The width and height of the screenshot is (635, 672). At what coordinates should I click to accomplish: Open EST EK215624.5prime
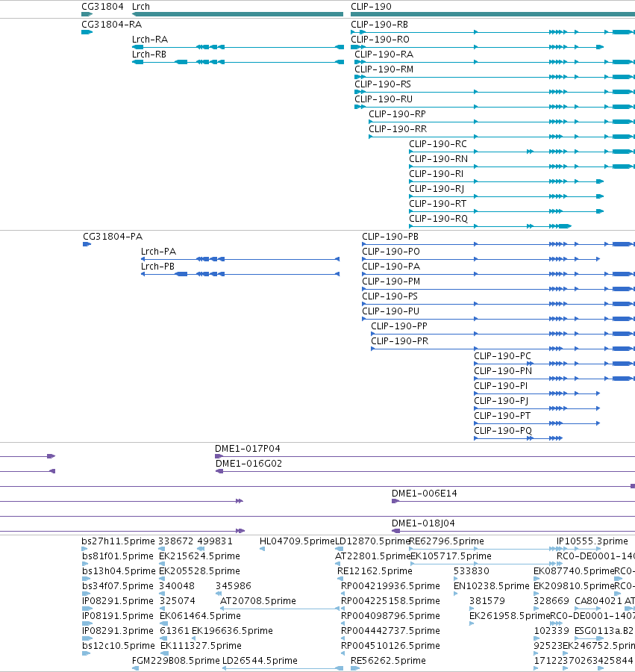[x=199, y=556]
